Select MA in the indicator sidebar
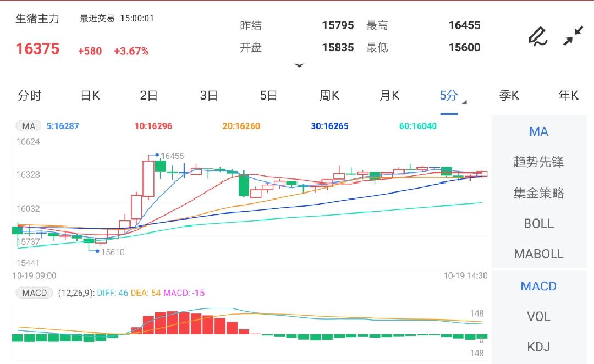594x364 pixels. (538, 132)
